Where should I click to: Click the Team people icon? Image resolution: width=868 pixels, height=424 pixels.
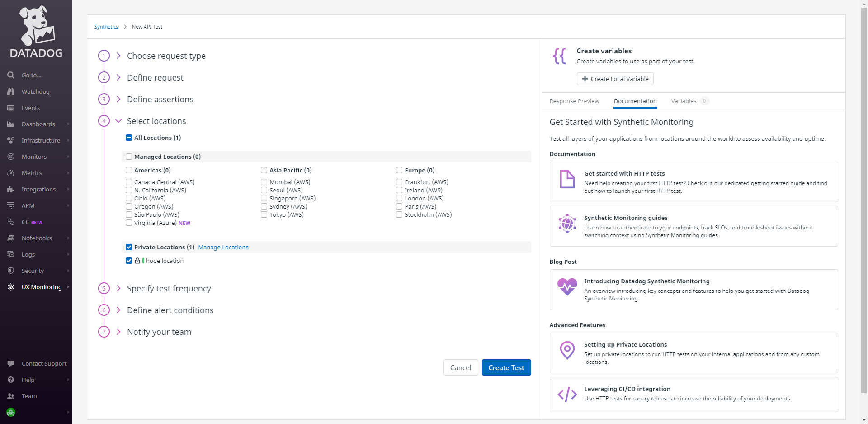coord(11,396)
